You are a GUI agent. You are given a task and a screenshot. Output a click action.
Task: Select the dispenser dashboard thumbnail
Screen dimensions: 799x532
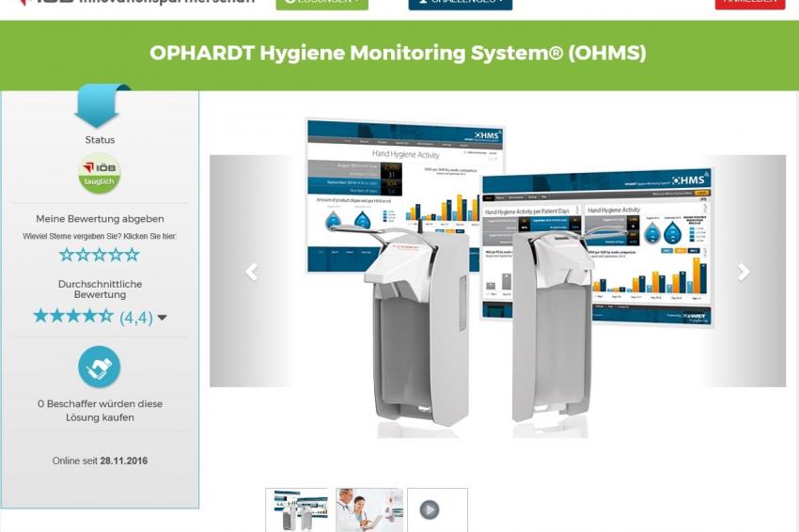296,510
